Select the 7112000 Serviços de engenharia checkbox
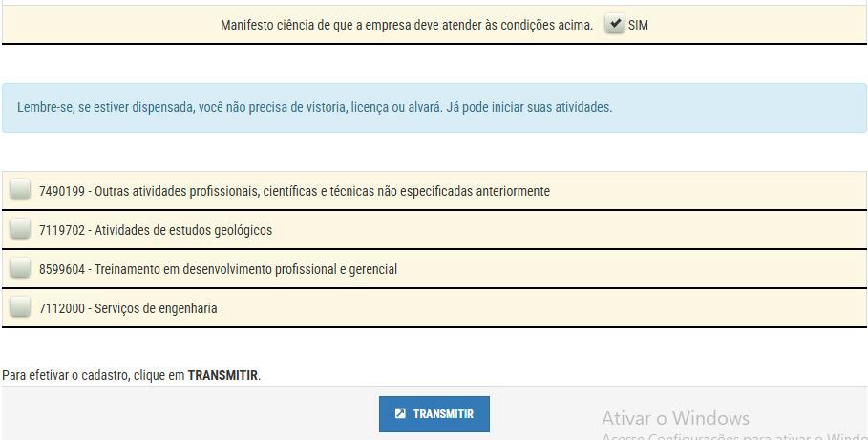Screen dimensions: 868x440 pyautogui.click(x=20, y=306)
